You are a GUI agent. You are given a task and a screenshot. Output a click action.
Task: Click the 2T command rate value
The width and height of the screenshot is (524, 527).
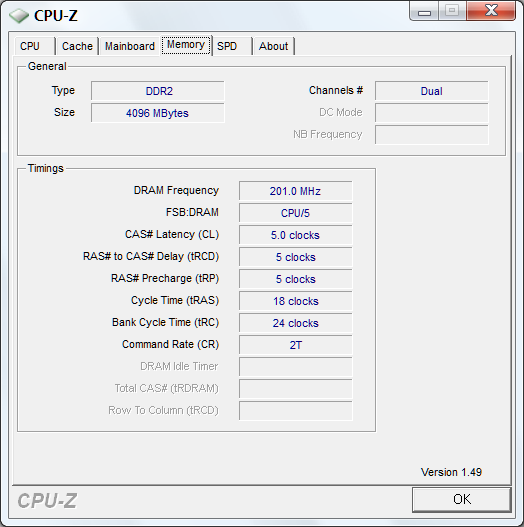[x=295, y=345]
